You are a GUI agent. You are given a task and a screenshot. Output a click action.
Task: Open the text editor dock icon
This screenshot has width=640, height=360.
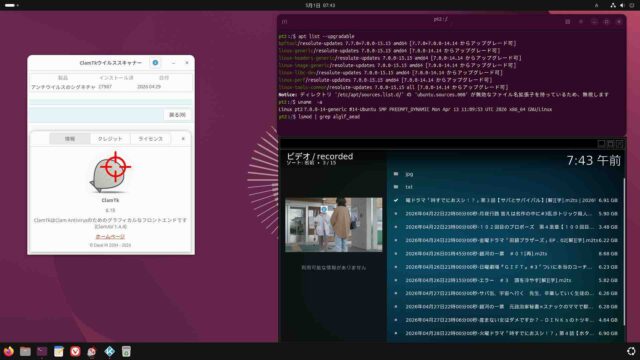tap(59, 351)
